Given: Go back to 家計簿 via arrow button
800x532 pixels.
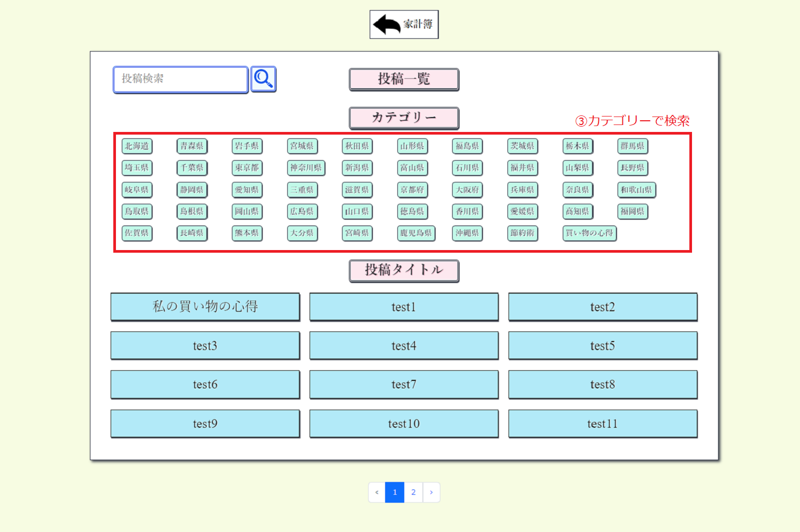Looking at the screenshot, I should tap(404, 24).
